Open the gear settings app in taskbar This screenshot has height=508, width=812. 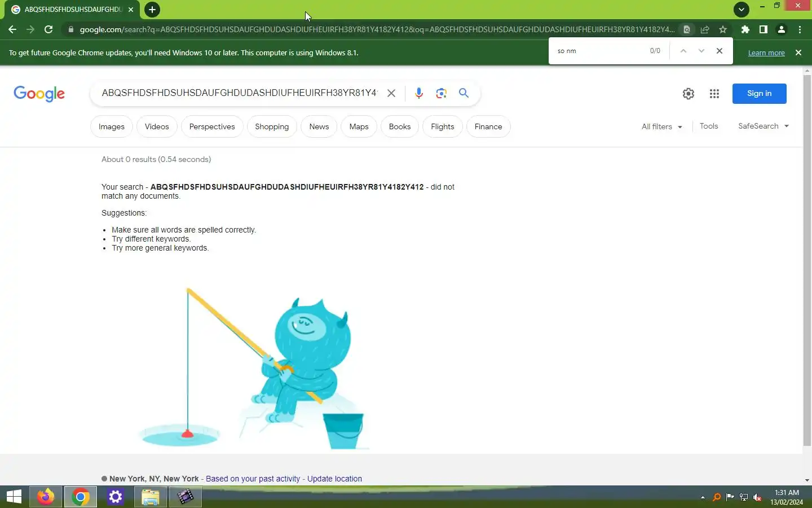[x=116, y=497]
